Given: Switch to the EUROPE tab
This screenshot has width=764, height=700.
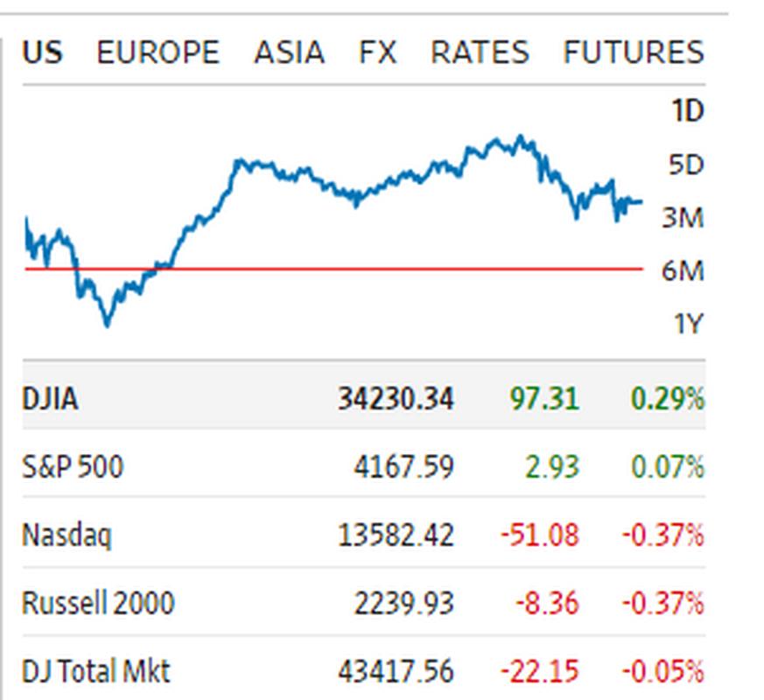Looking at the screenshot, I should 158,52.
